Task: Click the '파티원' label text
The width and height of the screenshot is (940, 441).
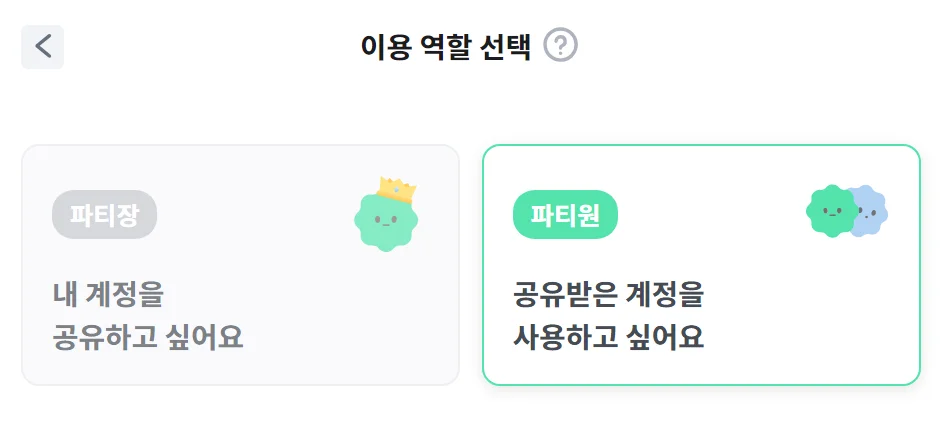Action: coord(565,215)
